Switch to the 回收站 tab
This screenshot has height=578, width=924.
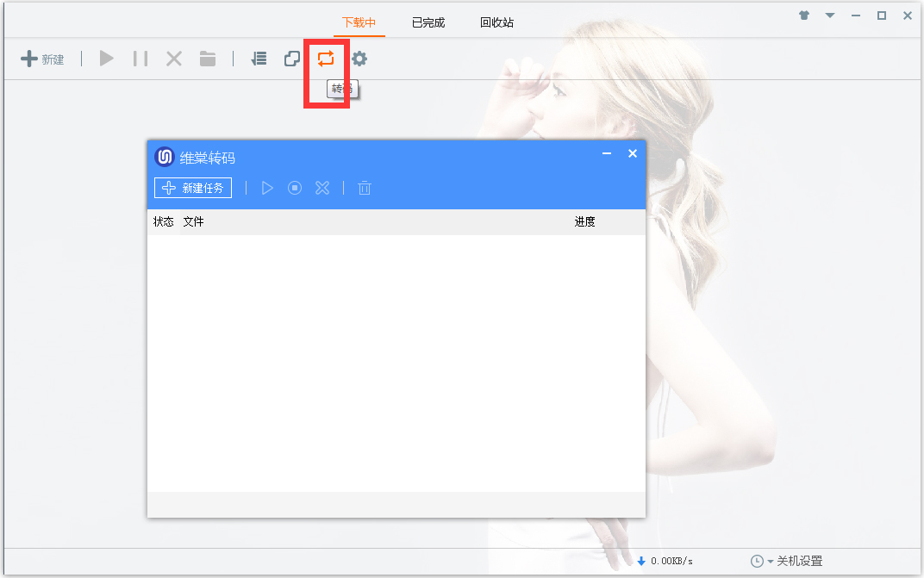click(x=496, y=22)
